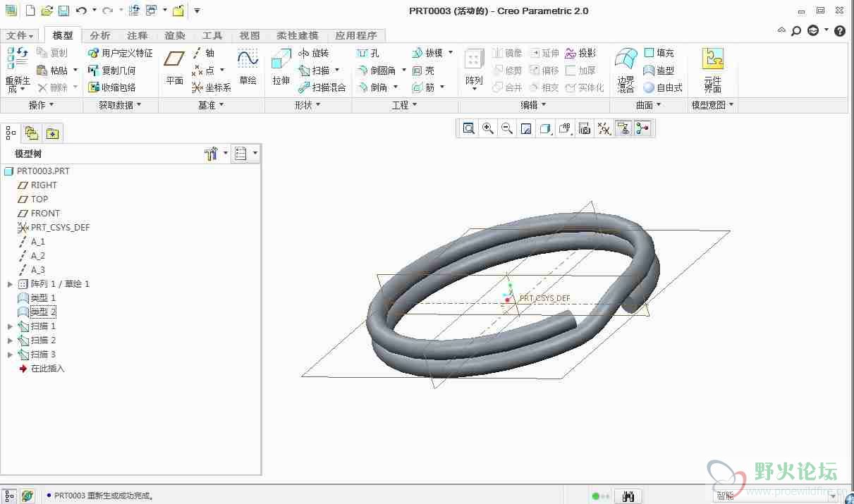Click the Repaint icon in graphics toolbar
Viewport: 854px width, 504px height.
[x=526, y=128]
